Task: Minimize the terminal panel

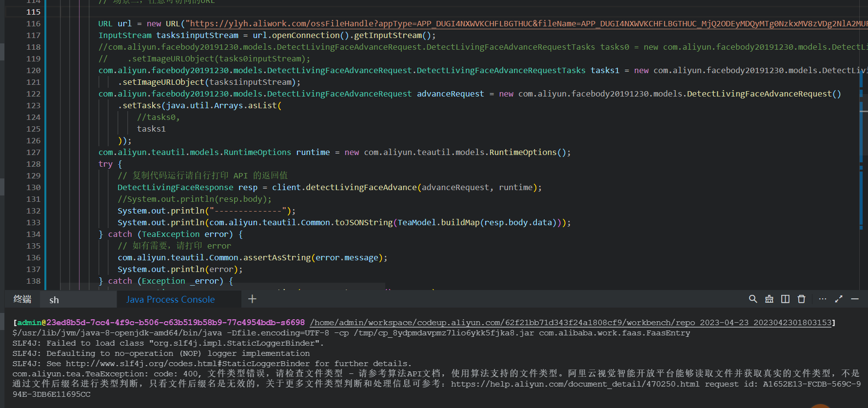Action: click(x=855, y=299)
